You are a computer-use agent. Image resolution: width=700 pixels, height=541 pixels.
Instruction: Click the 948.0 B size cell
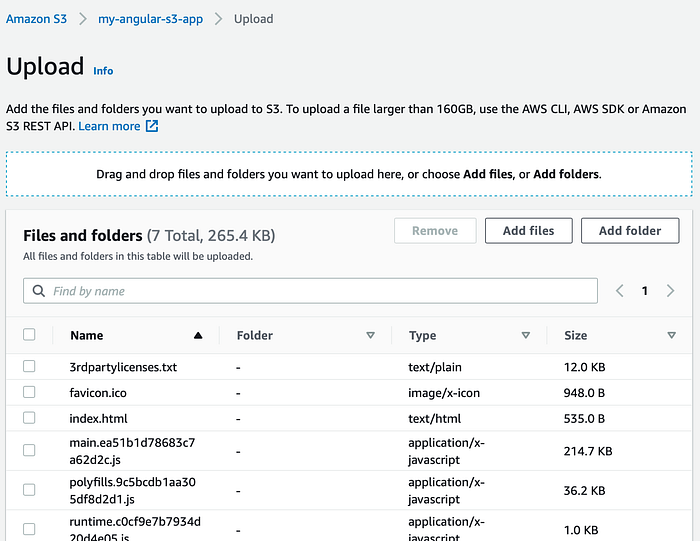[584, 393]
